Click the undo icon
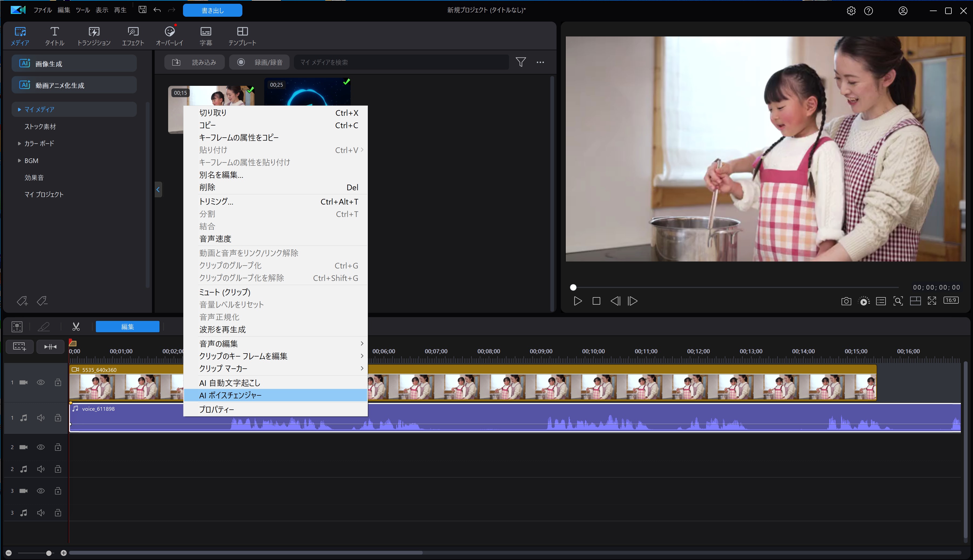Image resolution: width=973 pixels, height=560 pixels. click(x=157, y=10)
